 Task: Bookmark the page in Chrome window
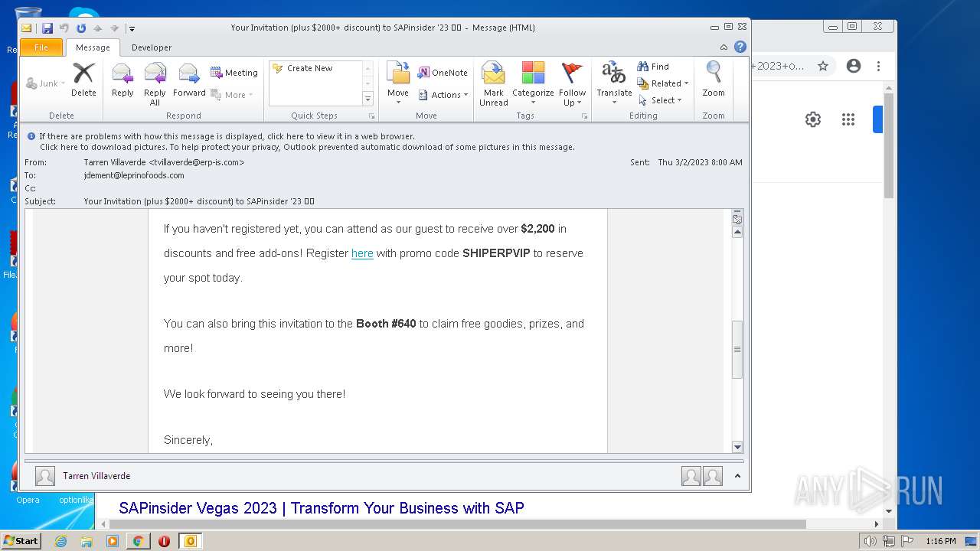pos(823,66)
